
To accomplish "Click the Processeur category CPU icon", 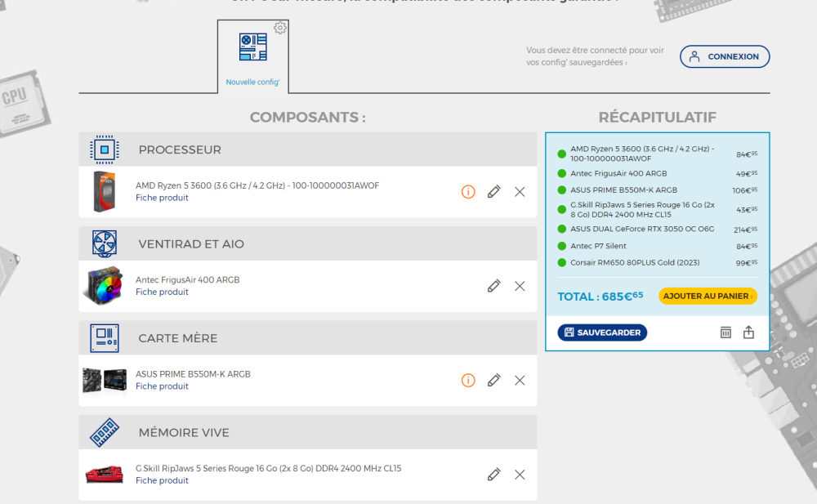I will 105,149.
